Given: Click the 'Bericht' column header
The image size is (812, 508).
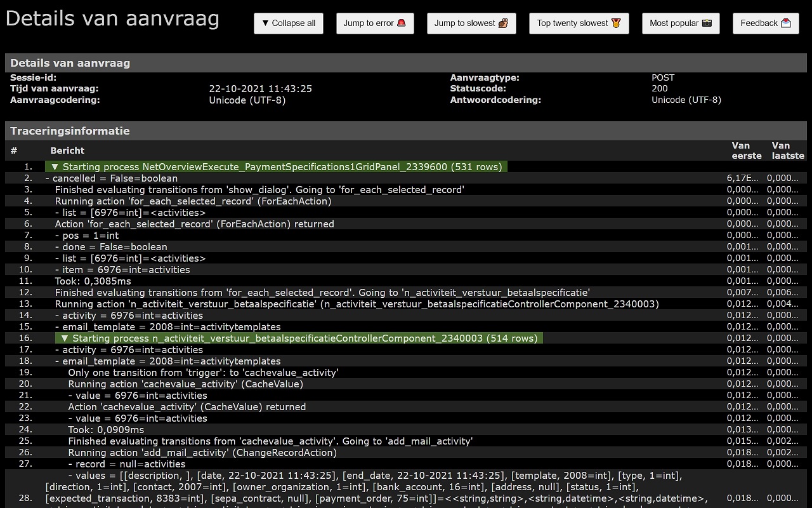Looking at the screenshot, I should [67, 150].
